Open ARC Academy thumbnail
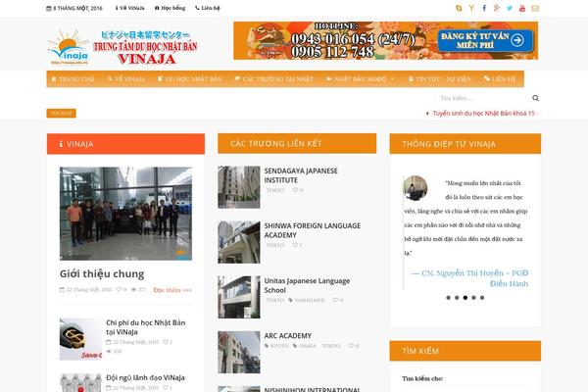This screenshot has width=588, height=392. click(239, 352)
